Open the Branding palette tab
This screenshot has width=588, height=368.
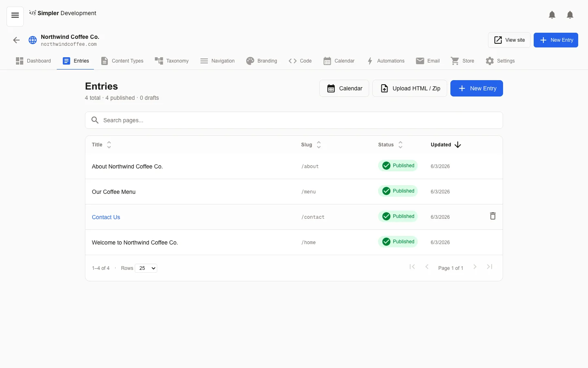(262, 61)
